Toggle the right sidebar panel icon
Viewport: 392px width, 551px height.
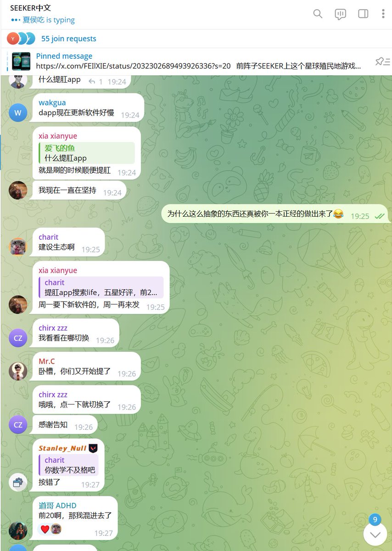[x=363, y=14]
